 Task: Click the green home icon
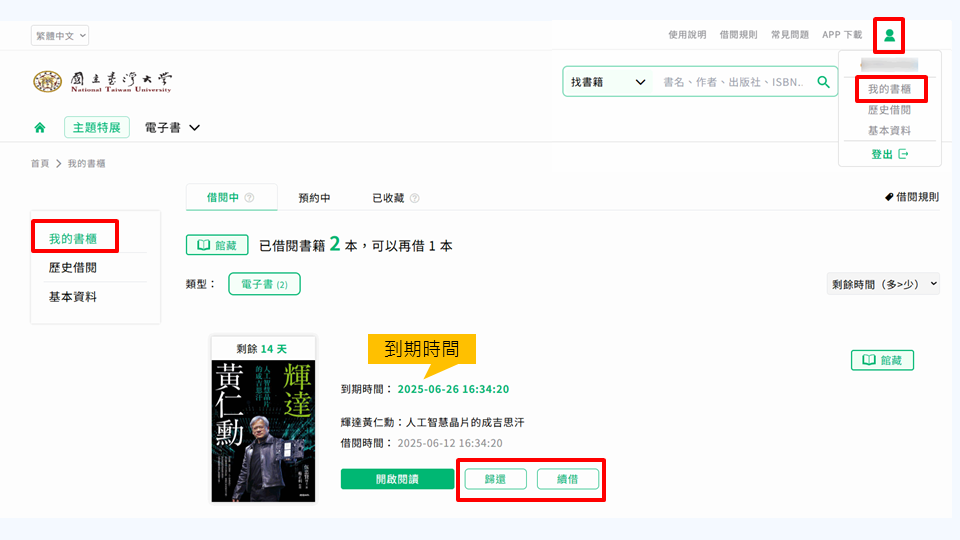coord(40,127)
